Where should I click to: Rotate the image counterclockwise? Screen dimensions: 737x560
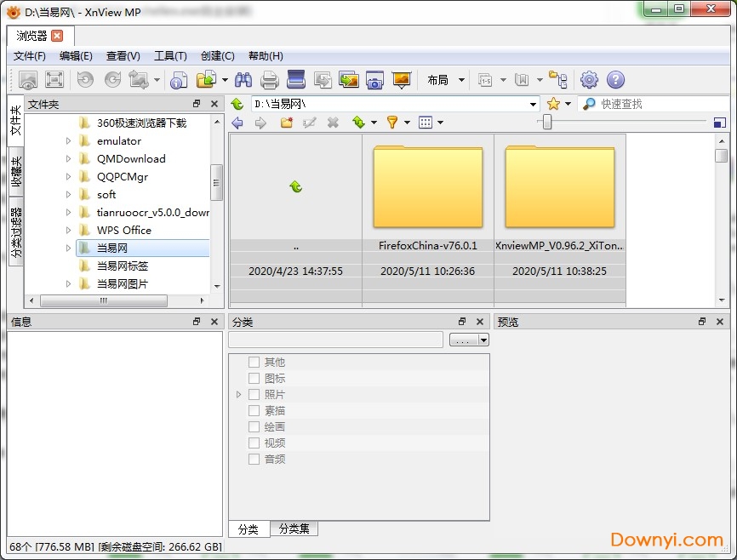85,79
